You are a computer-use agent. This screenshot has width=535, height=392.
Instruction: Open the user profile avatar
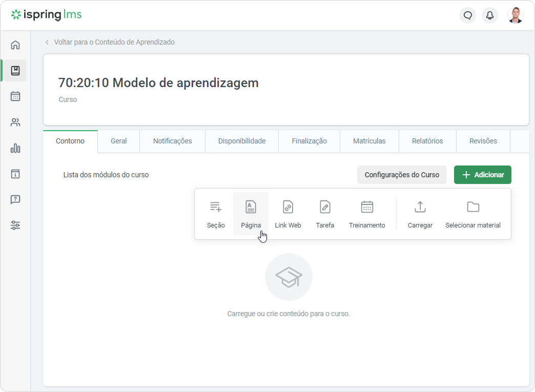pos(515,15)
